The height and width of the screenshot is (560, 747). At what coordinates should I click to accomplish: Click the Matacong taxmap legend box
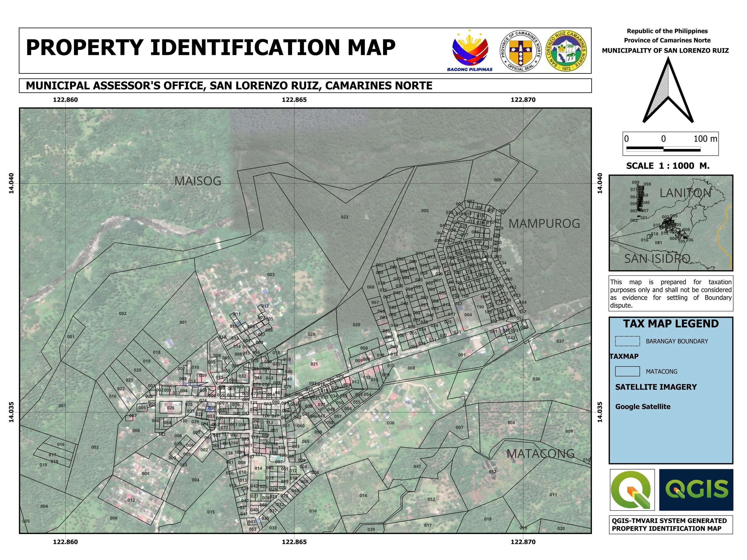627,371
